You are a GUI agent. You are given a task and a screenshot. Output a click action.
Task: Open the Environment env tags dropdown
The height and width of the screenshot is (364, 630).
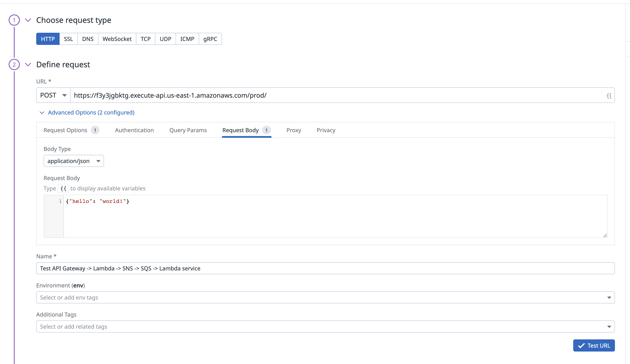[326, 297]
